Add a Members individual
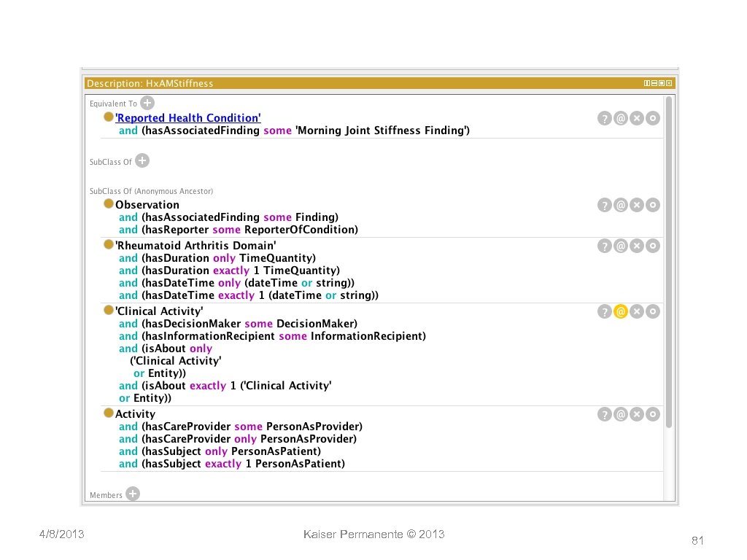This screenshot has width=747, height=560. (x=133, y=494)
